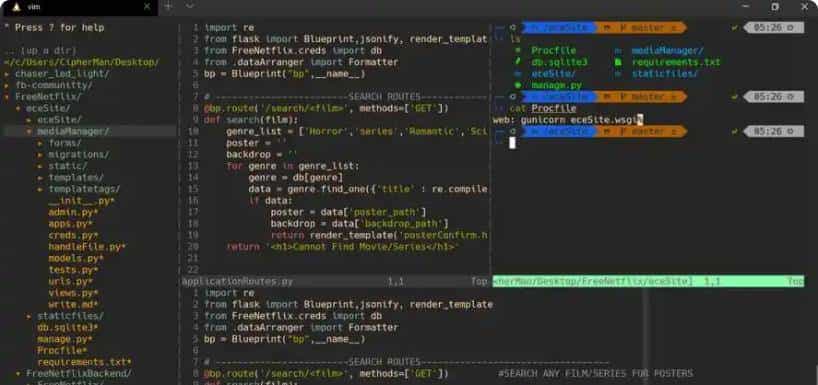818x385 pixels.
Task: Click mediaManager/ name in ls output
Action: [668, 51]
